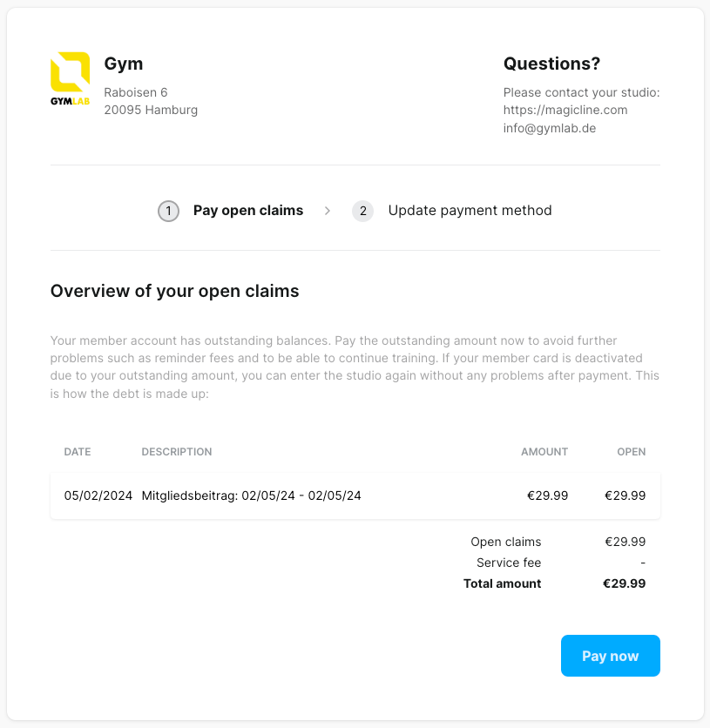Select the Mitgliedsbeitrag claim row description
This screenshot has height=728, width=710.
pyautogui.click(x=251, y=495)
